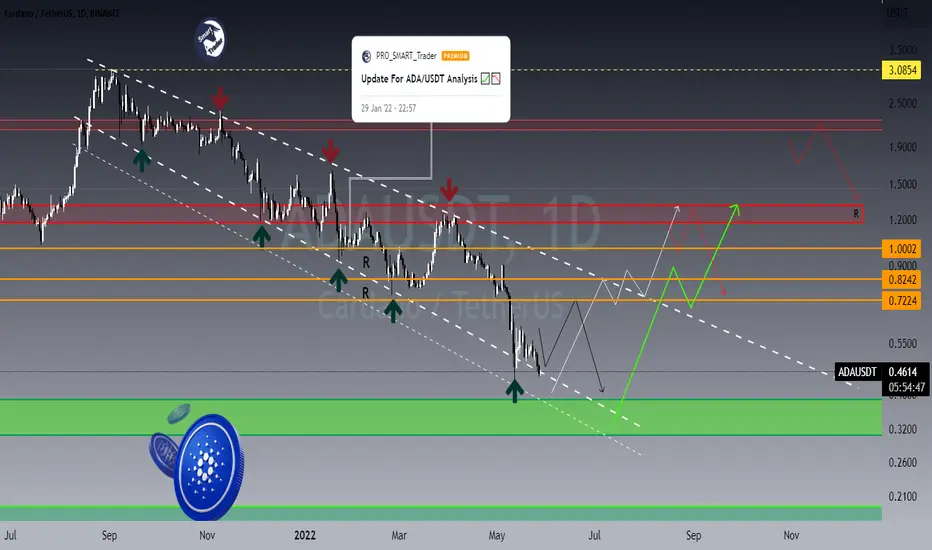Viewport: 932px width, 550px height.
Task: Click the PRO_SMART_Trader avatar icon in popup
Action: coord(366,56)
